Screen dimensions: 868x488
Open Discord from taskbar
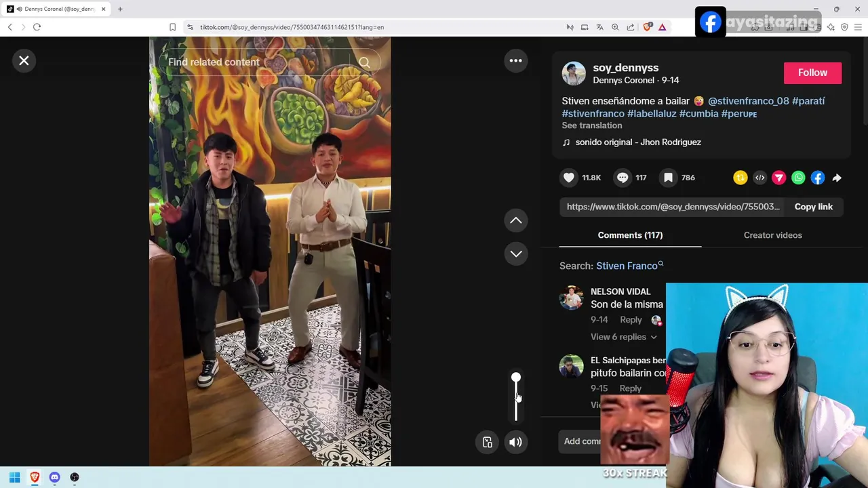click(x=54, y=477)
